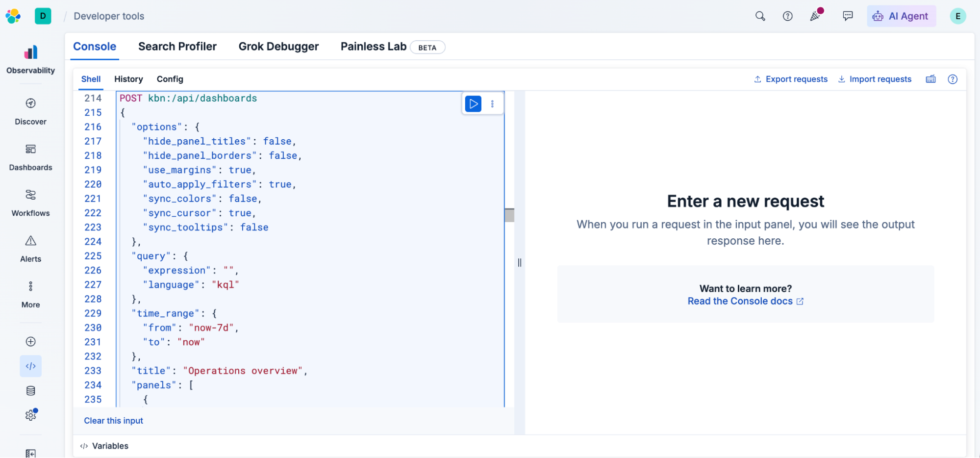Viewport: 980px width, 458px height.
Task: Open the D space selector avatar
Action: [x=43, y=16]
